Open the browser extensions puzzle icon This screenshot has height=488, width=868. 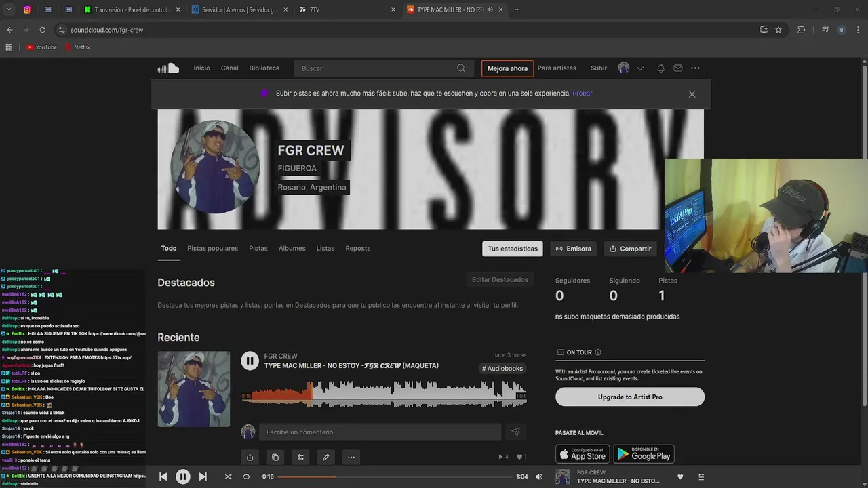pos(801,30)
